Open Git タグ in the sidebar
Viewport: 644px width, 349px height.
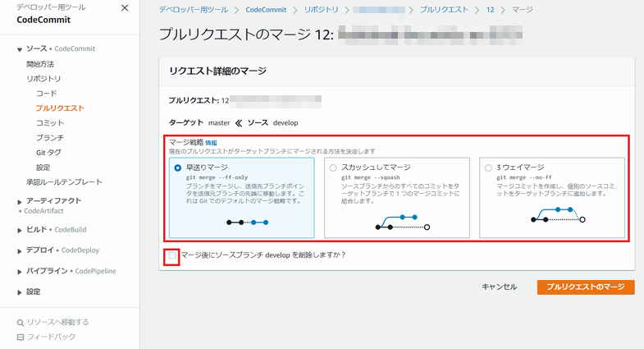tap(48, 153)
